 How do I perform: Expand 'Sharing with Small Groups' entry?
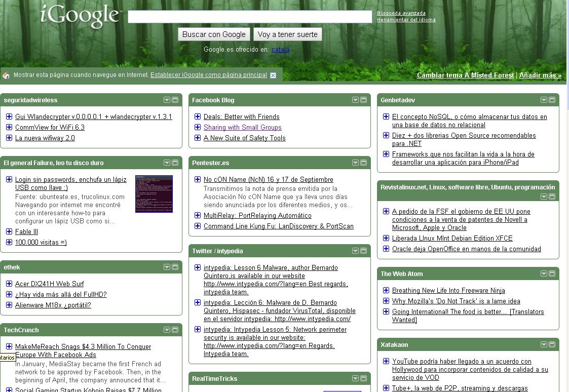pos(198,127)
